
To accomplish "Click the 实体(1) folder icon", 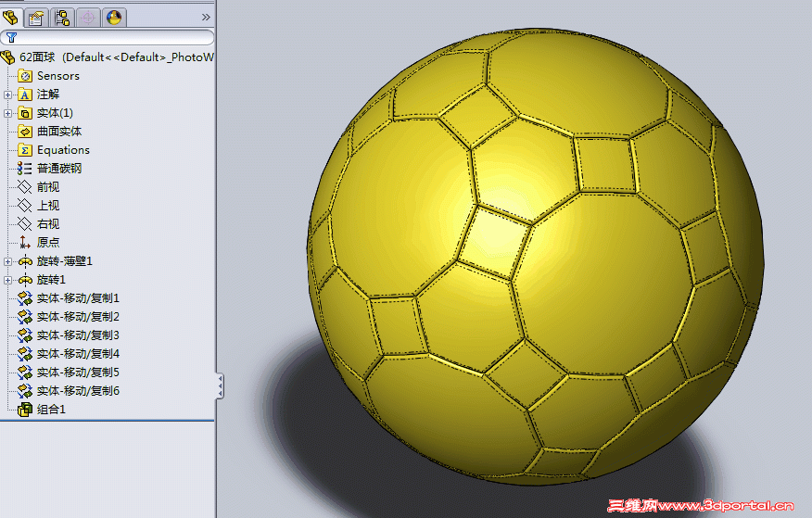I will [x=25, y=113].
